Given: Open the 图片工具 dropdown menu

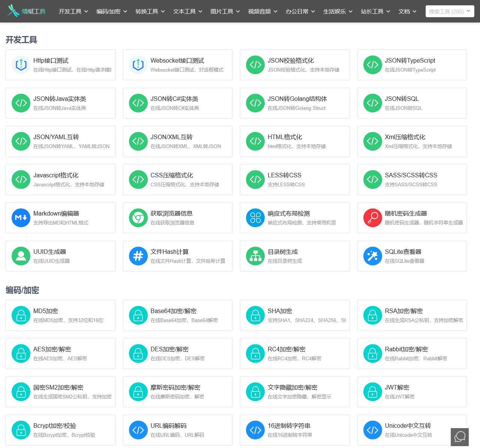Looking at the screenshot, I should [x=225, y=12].
